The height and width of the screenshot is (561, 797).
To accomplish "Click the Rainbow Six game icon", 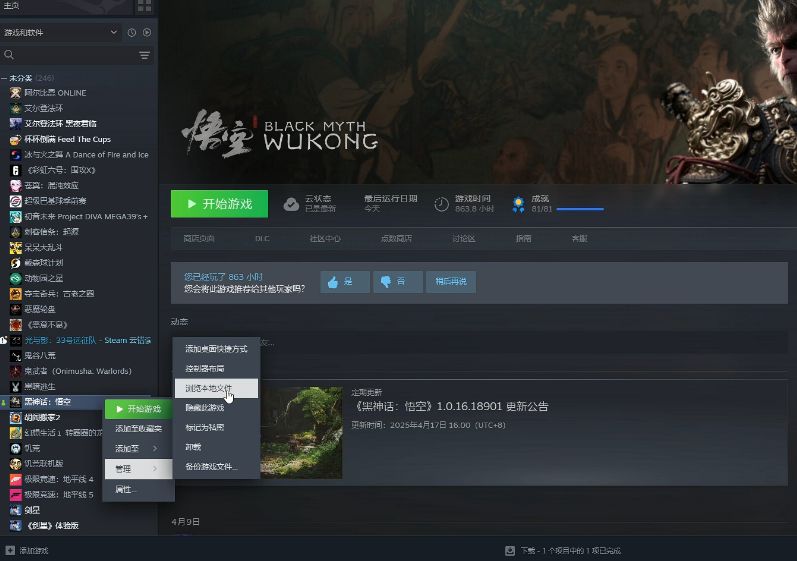I will pos(16,170).
